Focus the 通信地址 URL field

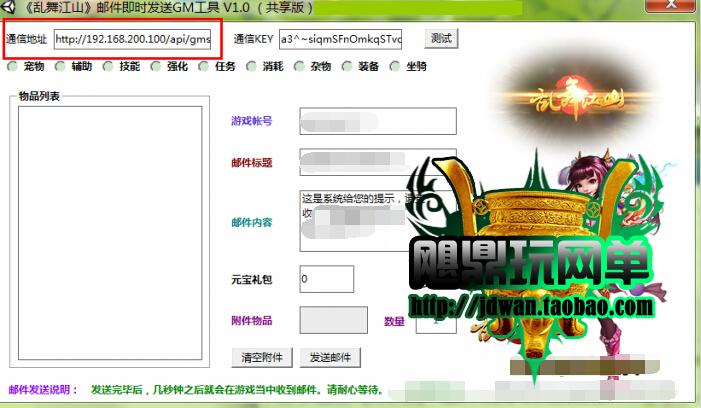[x=132, y=39]
